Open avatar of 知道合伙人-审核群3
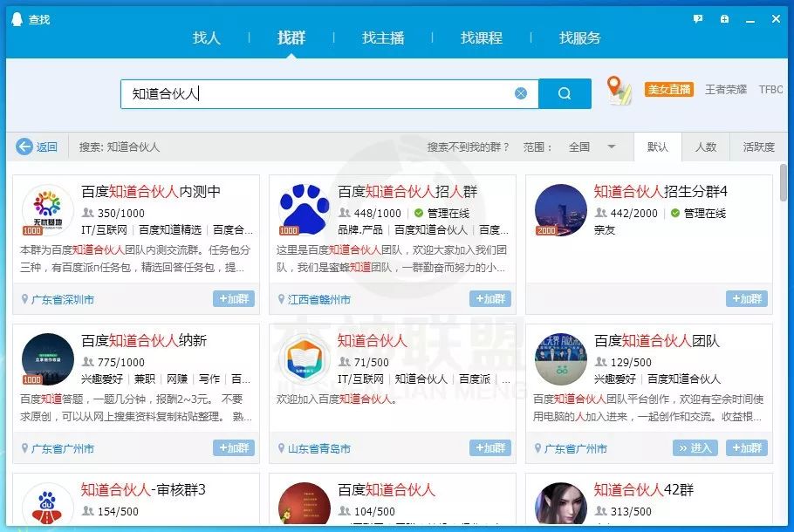Viewport: 794px width, 532px height. tap(48, 503)
